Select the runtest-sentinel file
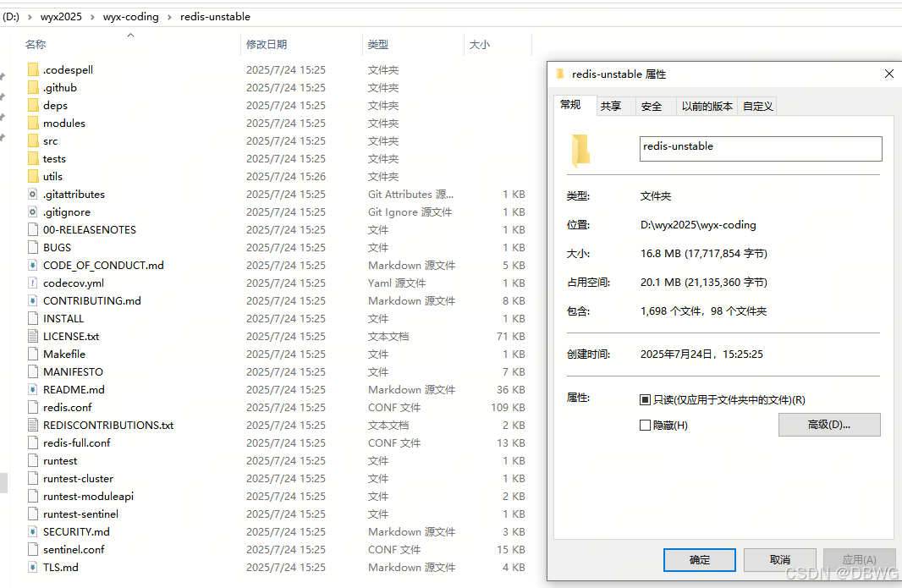The image size is (902, 588). [x=80, y=514]
